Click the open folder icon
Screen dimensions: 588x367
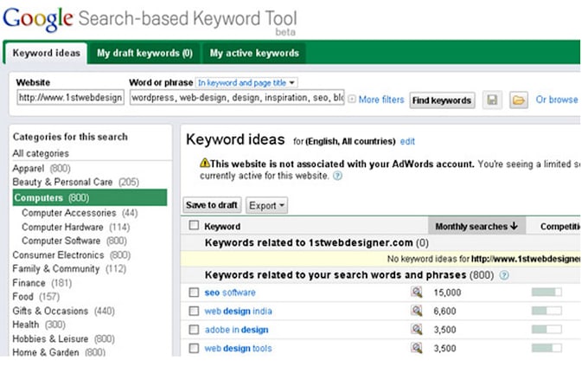pos(518,100)
